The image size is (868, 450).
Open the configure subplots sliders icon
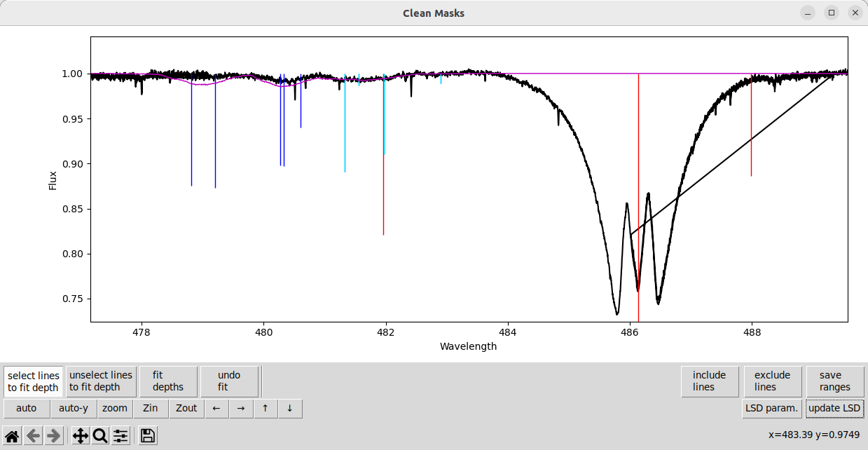[x=121, y=436]
